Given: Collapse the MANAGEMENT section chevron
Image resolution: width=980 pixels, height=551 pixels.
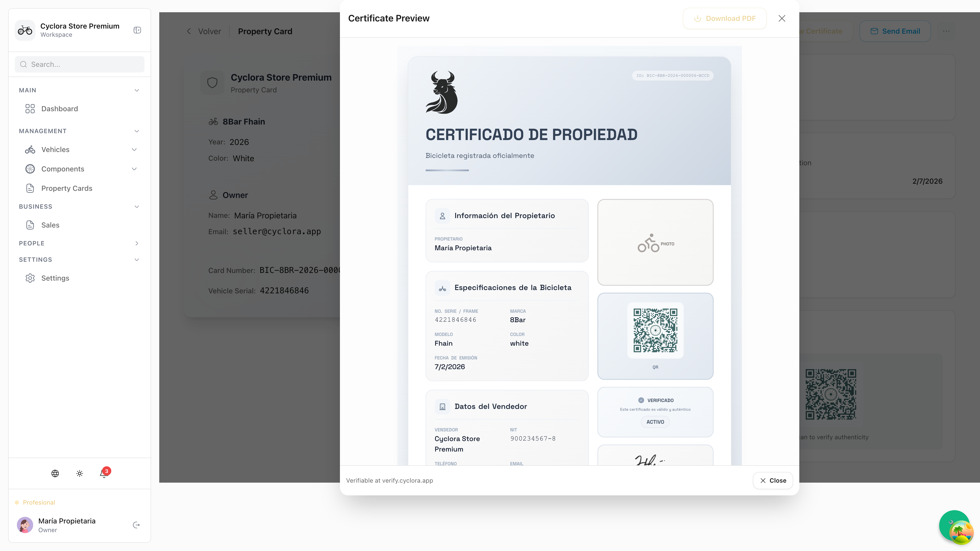Looking at the screenshot, I should 136,131.
